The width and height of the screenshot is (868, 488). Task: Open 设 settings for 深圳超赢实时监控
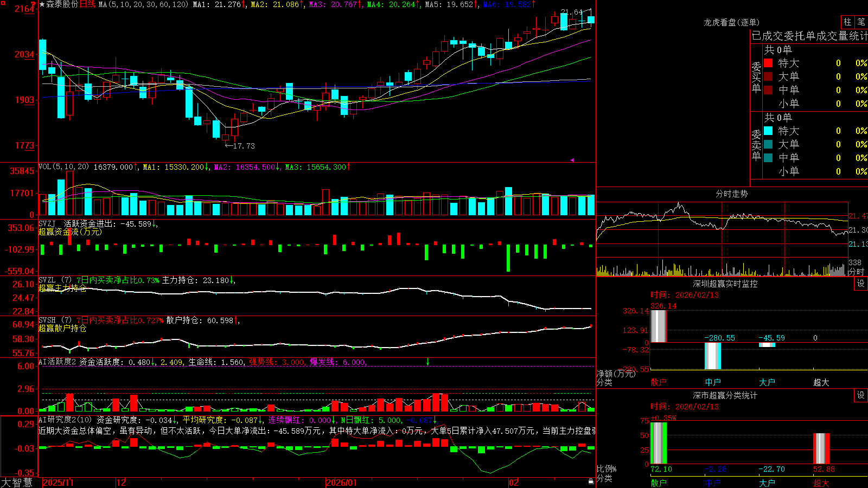point(861,284)
